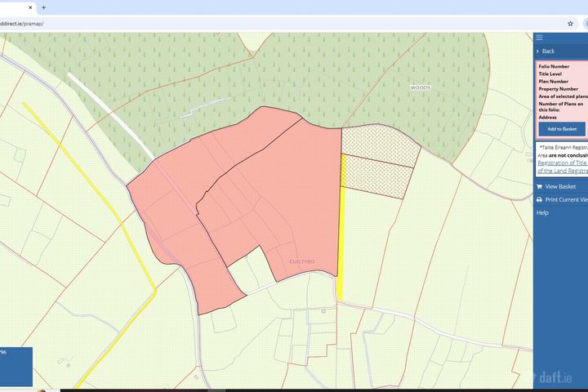Click the blue info box at bottom-left
This screenshot has height=392, width=588.
pyautogui.click(x=15, y=366)
